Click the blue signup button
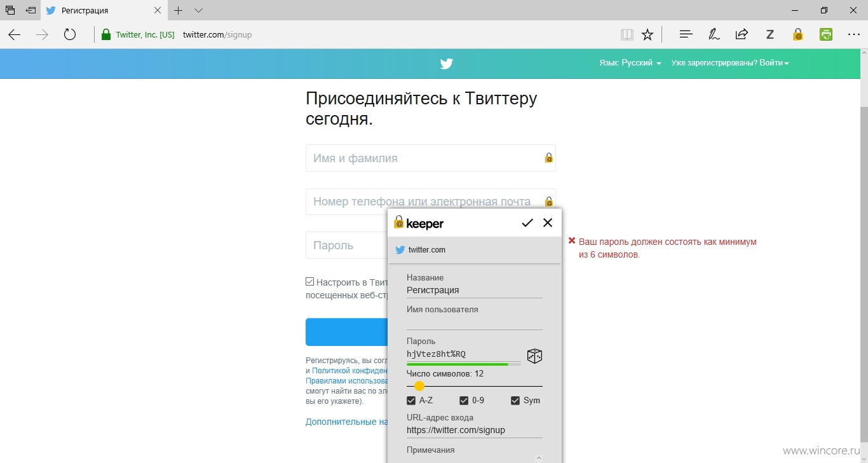This screenshot has height=463, width=868. [347, 332]
